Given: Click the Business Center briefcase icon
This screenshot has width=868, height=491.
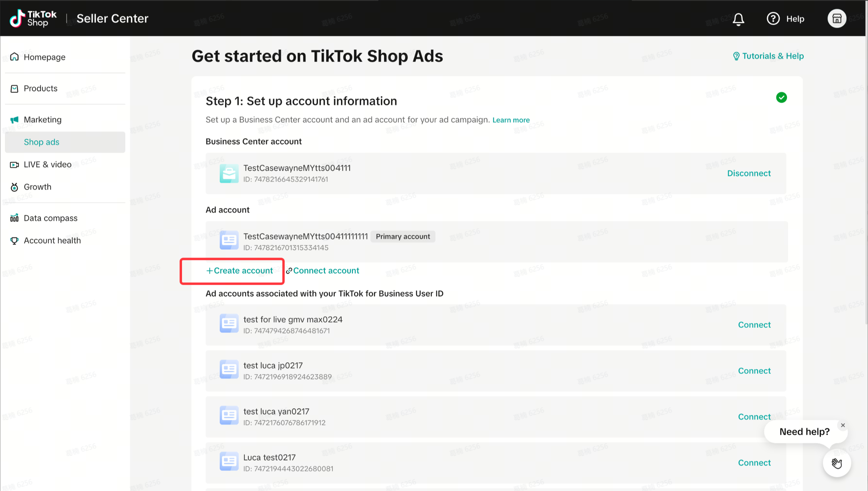Looking at the screenshot, I should pos(229,174).
